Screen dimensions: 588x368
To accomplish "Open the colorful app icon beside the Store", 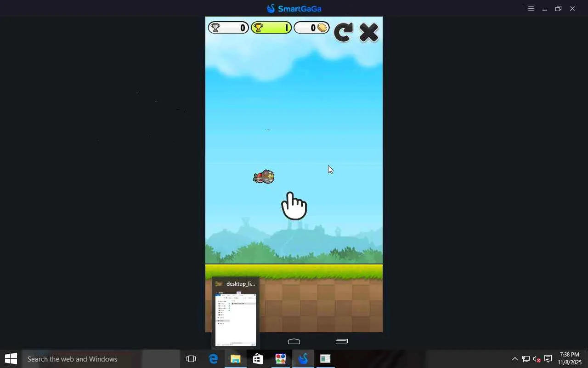I will coord(280,359).
